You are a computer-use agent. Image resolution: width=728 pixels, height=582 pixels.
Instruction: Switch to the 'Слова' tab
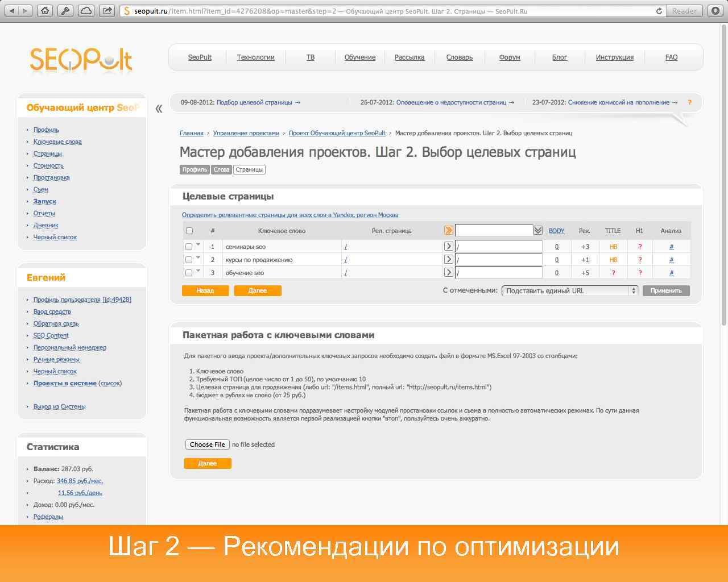(x=221, y=169)
